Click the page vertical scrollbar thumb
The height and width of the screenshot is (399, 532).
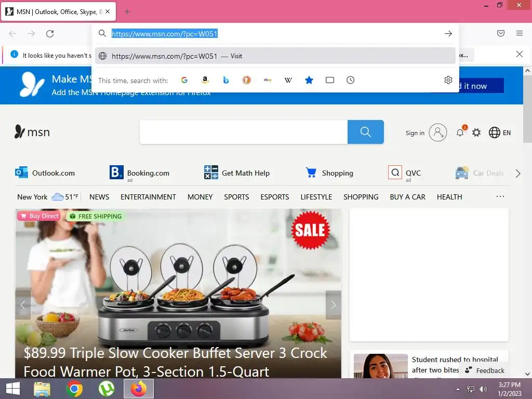click(x=527, y=109)
